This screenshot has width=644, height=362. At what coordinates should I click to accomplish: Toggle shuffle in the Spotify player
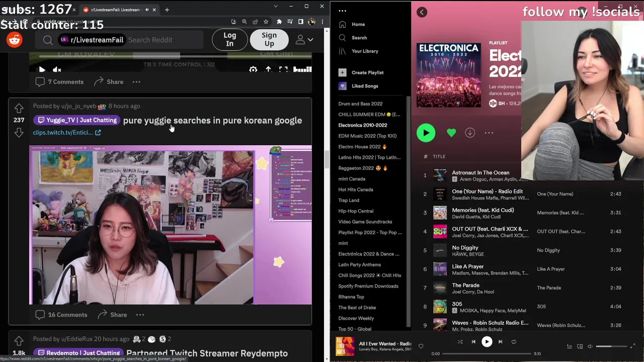click(x=460, y=342)
